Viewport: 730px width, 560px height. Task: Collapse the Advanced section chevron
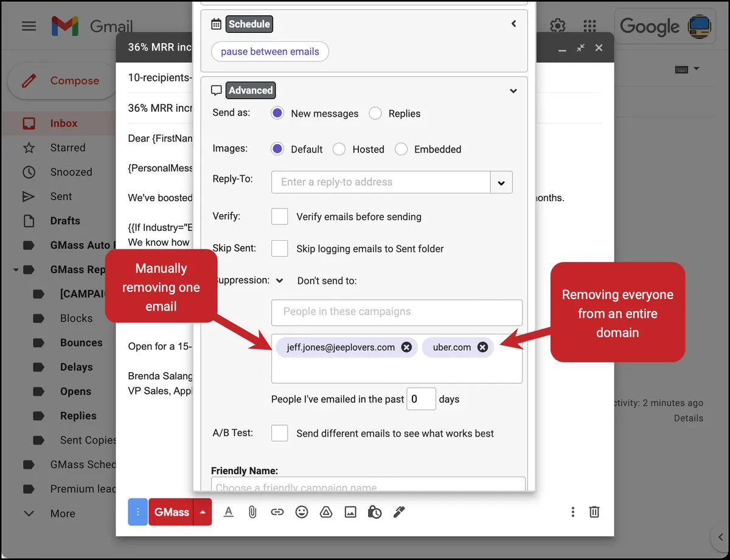coord(513,91)
